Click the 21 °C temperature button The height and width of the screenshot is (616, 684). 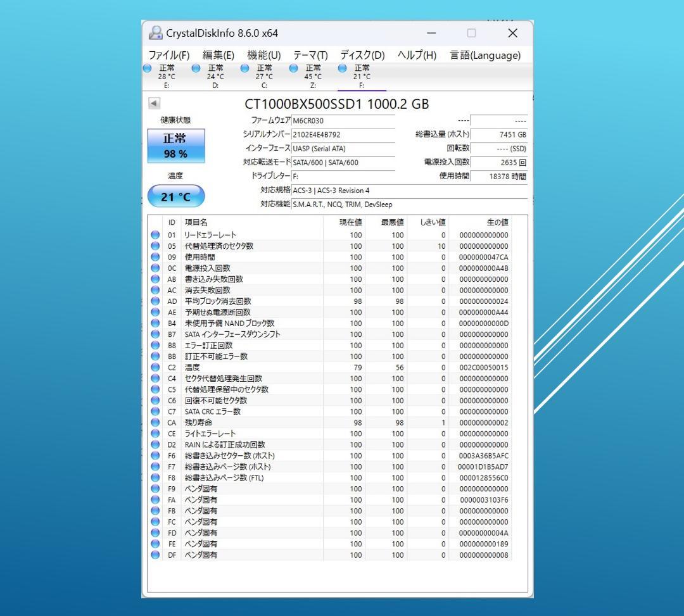(176, 196)
